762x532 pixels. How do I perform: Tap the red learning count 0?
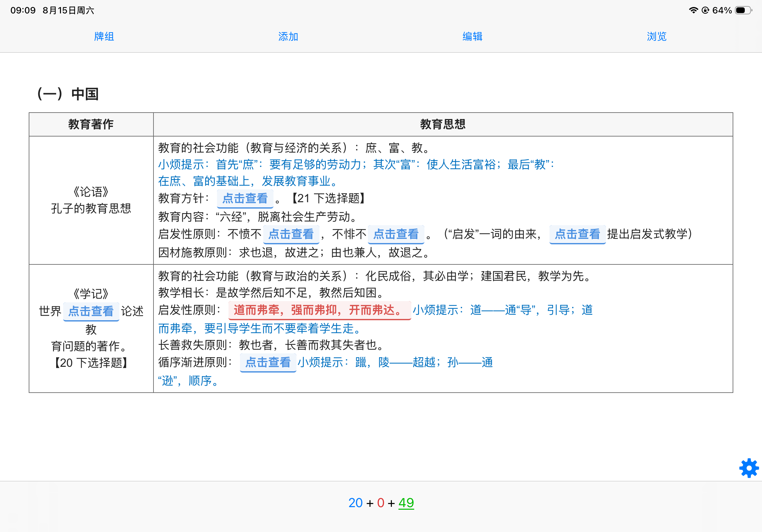click(x=380, y=503)
